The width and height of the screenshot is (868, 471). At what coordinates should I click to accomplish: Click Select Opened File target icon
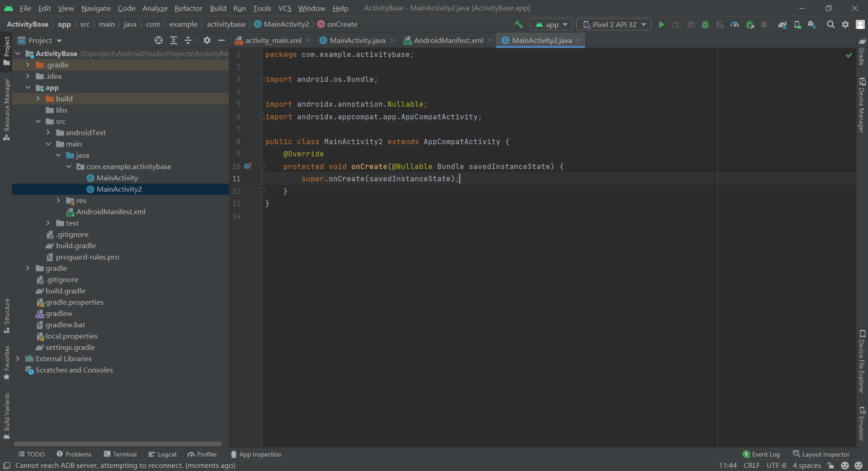pyautogui.click(x=159, y=40)
